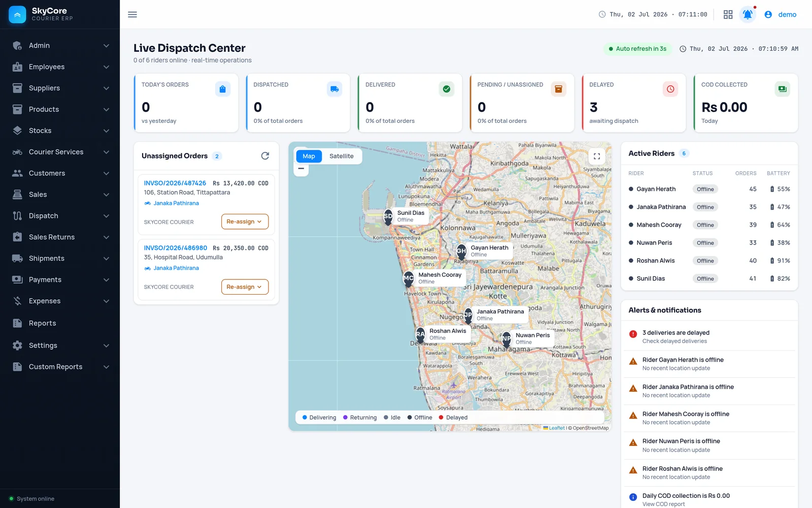Viewport: 812px width, 508px height.
Task: Open the Reports page
Action: click(x=60, y=323)
